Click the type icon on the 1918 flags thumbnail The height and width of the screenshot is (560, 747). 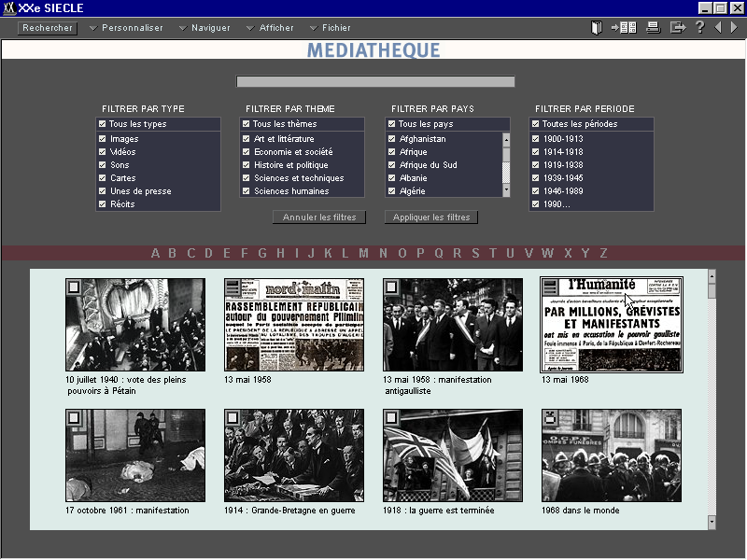[x=391, y=417]
